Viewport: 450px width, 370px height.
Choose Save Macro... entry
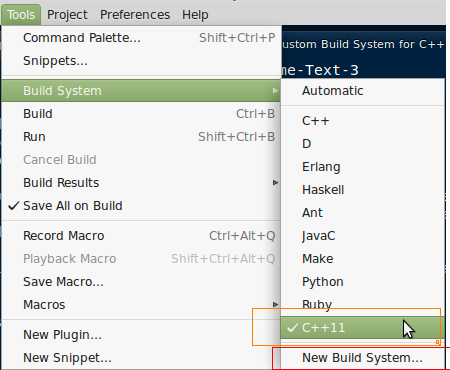click(x=141, y=282)
